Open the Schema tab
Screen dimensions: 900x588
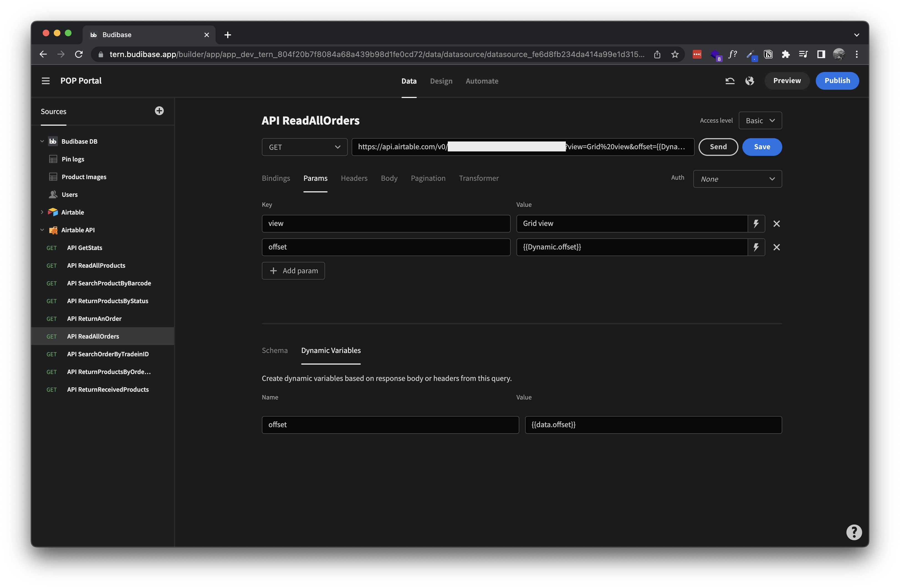[275, 350]
